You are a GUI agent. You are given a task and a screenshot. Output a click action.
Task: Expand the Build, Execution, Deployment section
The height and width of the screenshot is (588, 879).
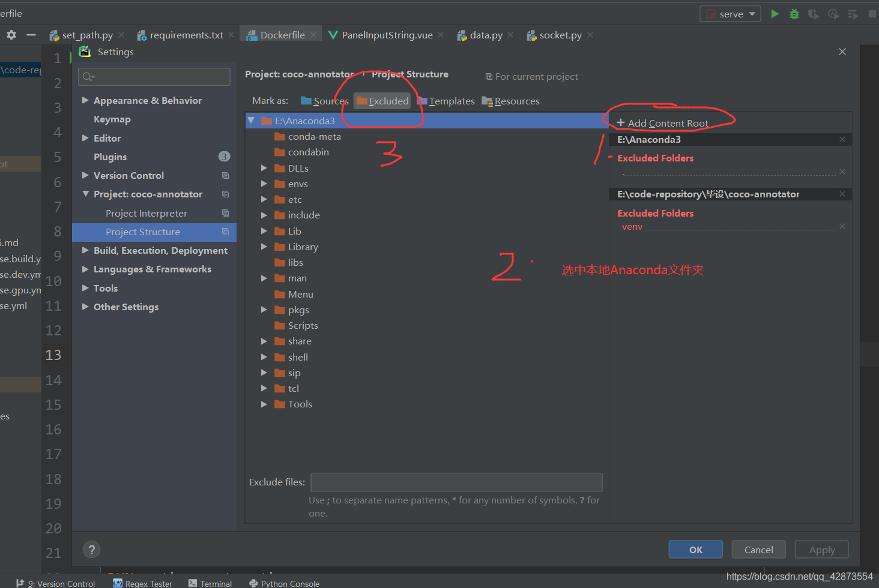85,250
